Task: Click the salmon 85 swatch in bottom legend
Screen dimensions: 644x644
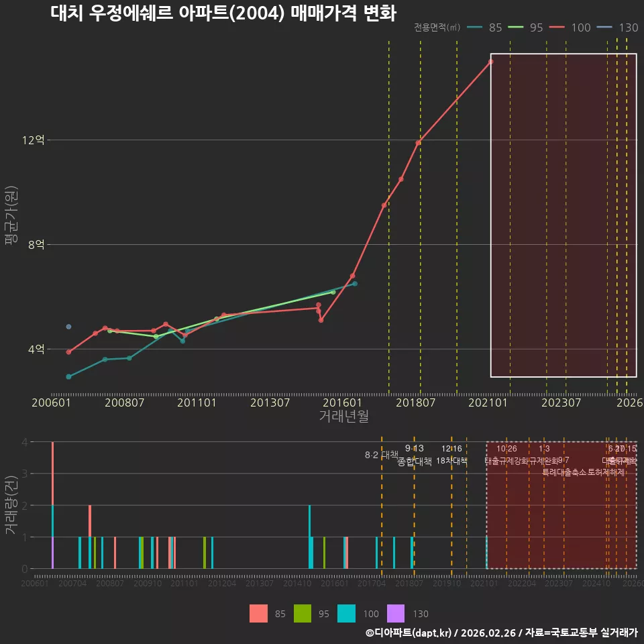Action: [x=258, y=613]
